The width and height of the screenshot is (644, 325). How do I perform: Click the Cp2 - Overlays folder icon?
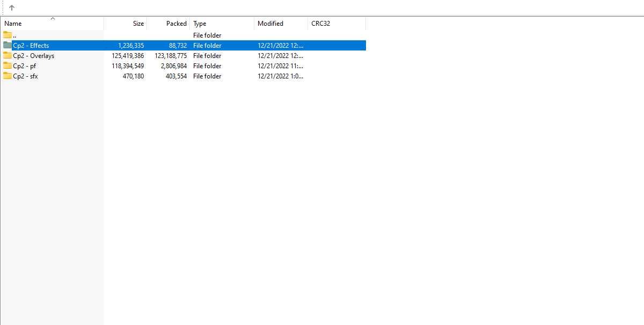(x=8, y=55)
